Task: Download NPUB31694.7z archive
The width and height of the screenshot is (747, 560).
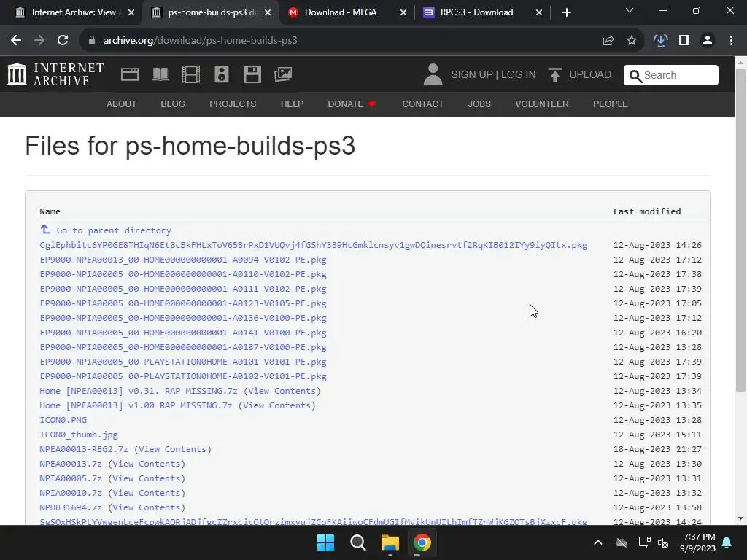Action: [x=71, y=507]
